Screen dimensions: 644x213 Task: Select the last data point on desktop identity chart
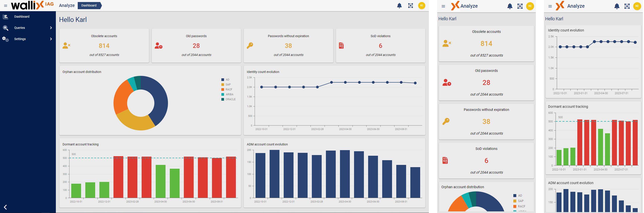click(415, 83)
